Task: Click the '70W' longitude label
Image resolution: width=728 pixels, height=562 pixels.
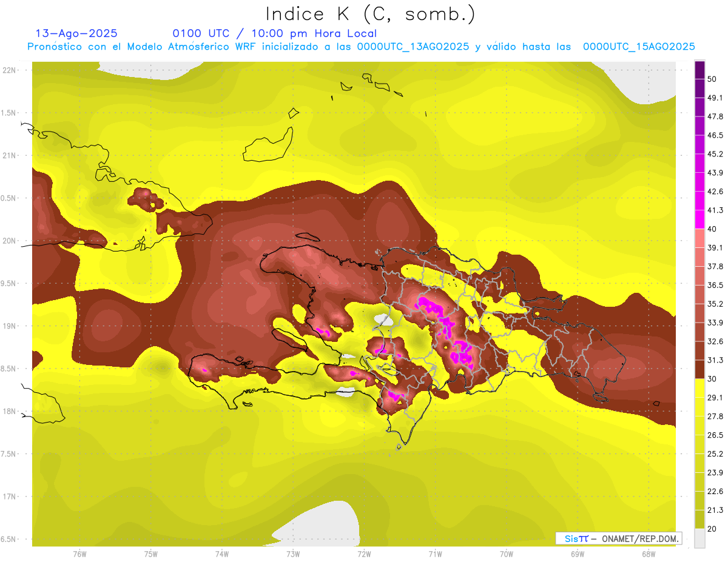Action: click(507, 554)
